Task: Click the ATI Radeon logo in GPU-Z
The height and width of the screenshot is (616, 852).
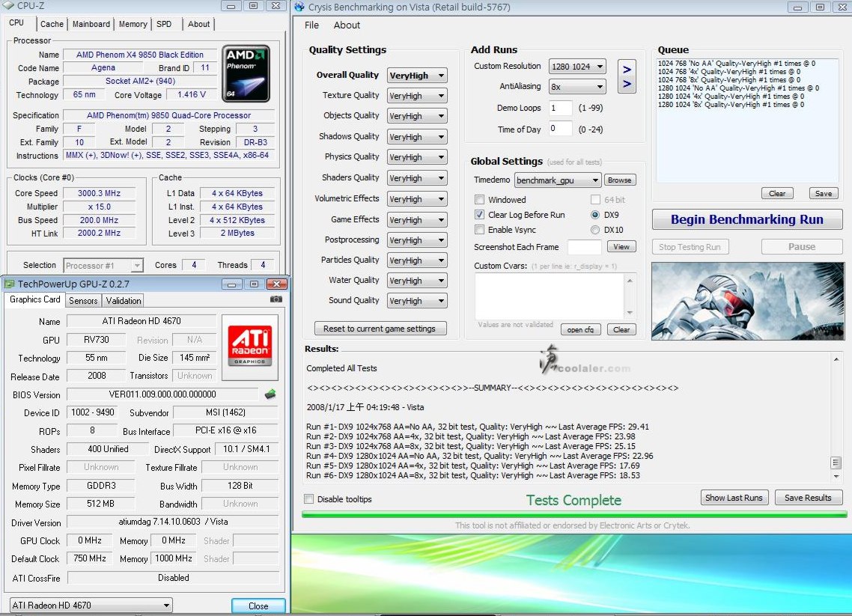Action: (x=250, y=347)
